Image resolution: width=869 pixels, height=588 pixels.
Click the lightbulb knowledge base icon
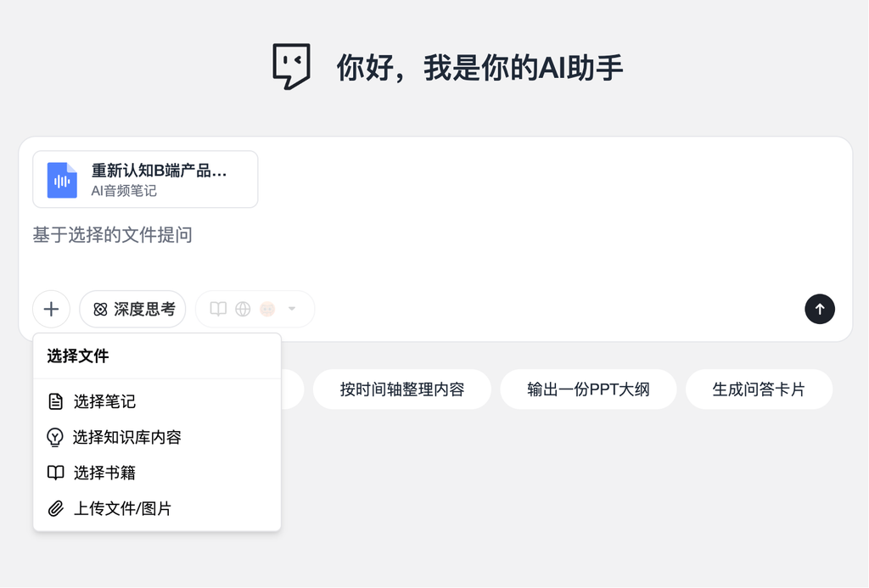(x=55, y=437)
